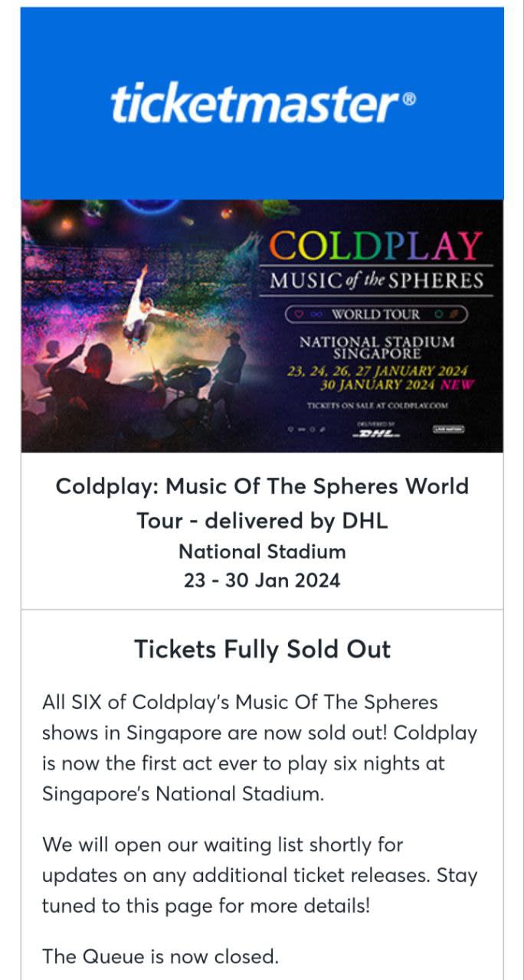Viewport: 524px width, 980px height.
Task: Click the small symbol row at poster bottom-left
Action: click(306, 430)
